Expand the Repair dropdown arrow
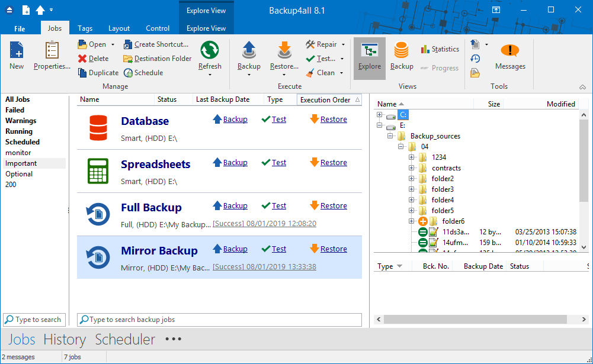Image resolution: width=593 pixels, height=364 pixels. [x=343, y=44]
